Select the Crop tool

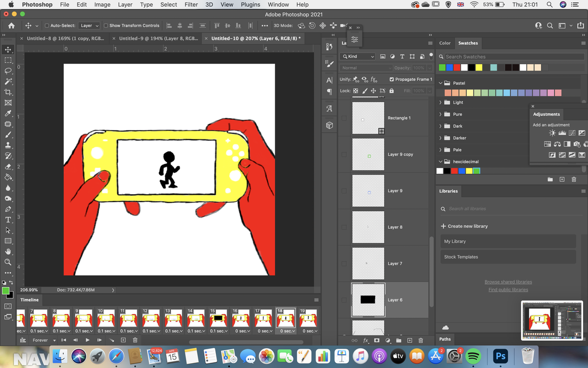coord(8,92)
